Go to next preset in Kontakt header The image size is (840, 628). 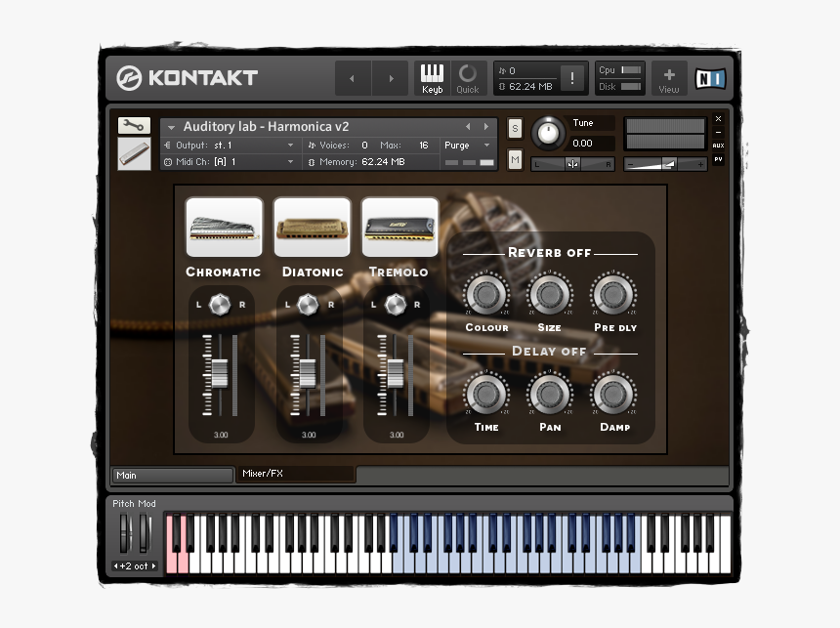click(x=391, y=78)
